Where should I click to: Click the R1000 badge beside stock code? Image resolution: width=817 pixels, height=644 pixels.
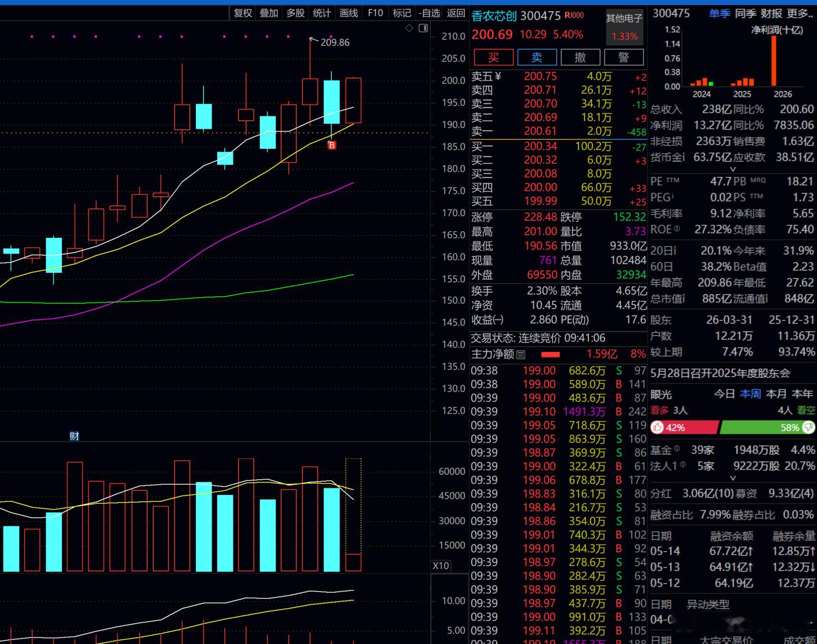click(574, 16)
